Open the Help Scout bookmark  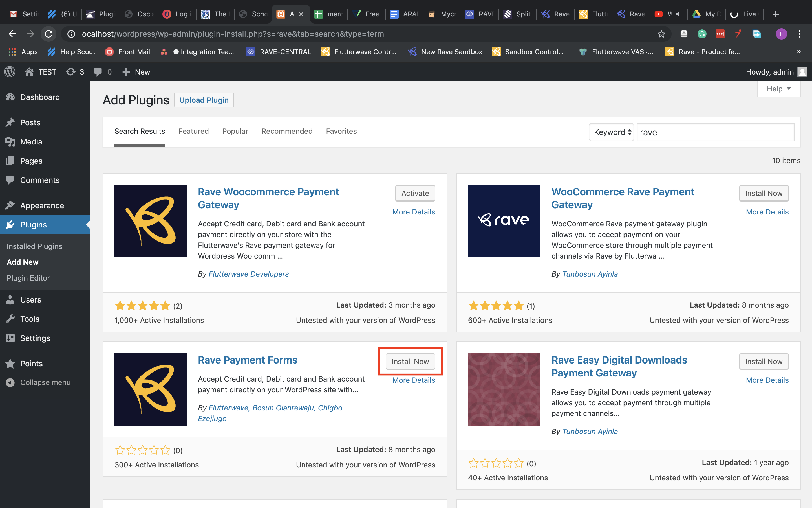[71, 52]
